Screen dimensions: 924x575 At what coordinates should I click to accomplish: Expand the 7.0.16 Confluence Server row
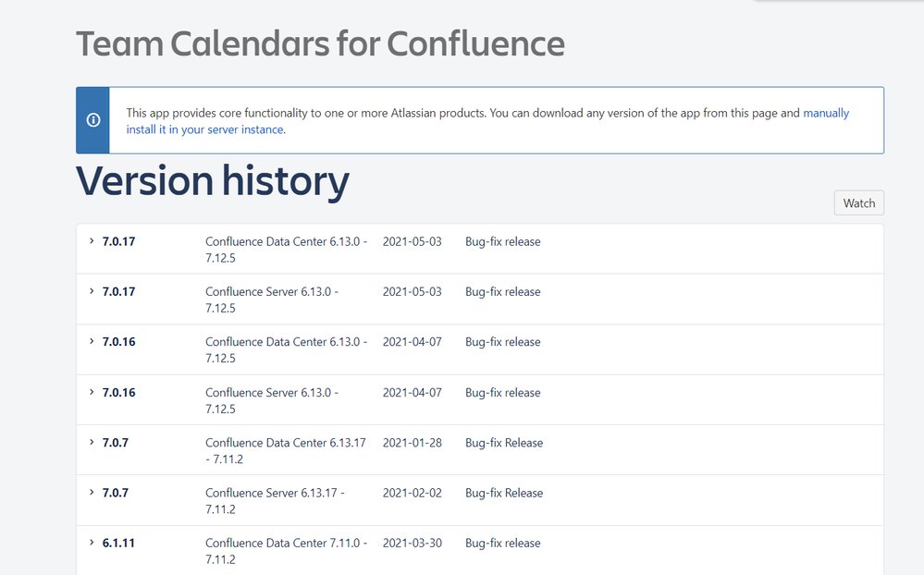click(x=92, y=392)
